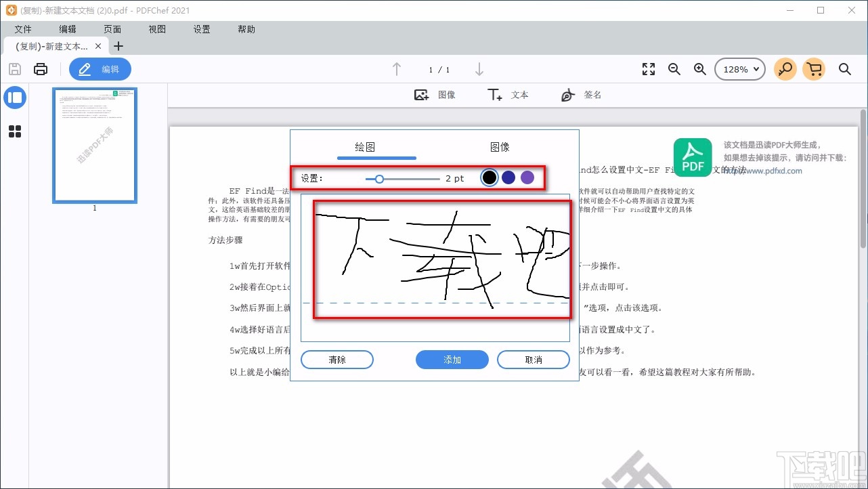Open the 128% zoom level dropdown
The width and height of the screenshot is (868, 489).
click(739, 68)
